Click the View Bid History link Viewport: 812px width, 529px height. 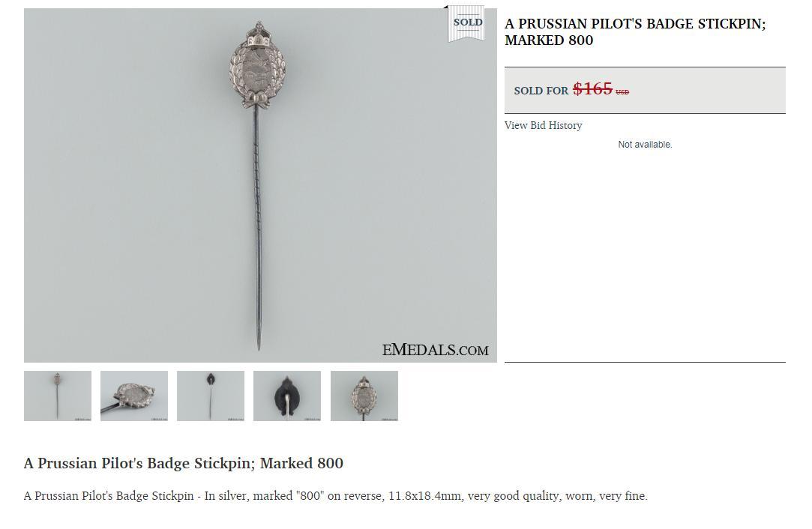(x=544, y=125)
